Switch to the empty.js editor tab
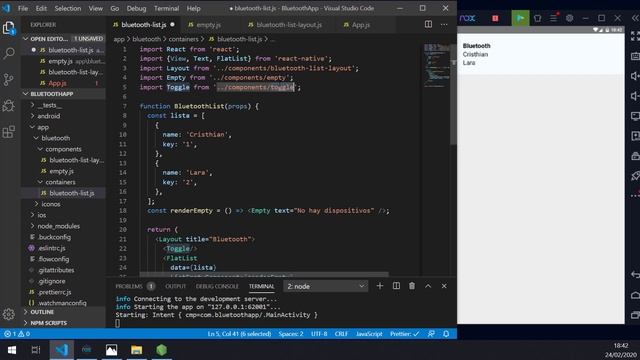640x360 pixels. point(208,24)
